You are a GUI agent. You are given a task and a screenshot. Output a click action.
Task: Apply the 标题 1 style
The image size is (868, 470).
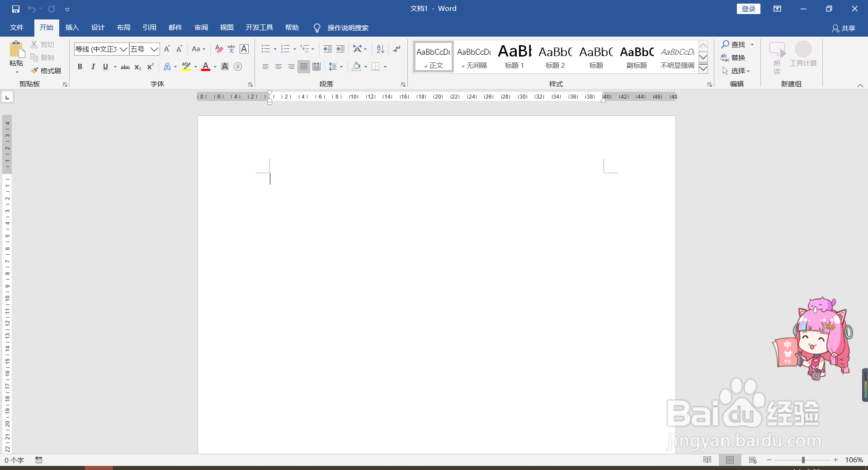514,57
